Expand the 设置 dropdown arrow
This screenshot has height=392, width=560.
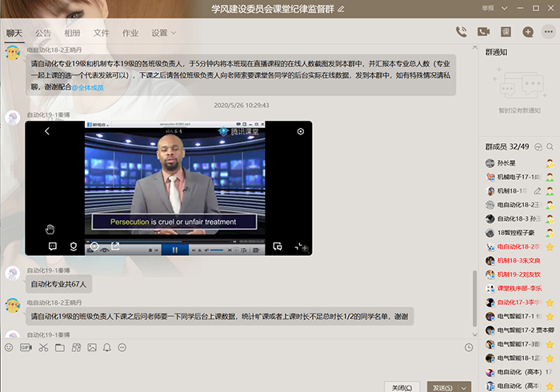(174, 33)
